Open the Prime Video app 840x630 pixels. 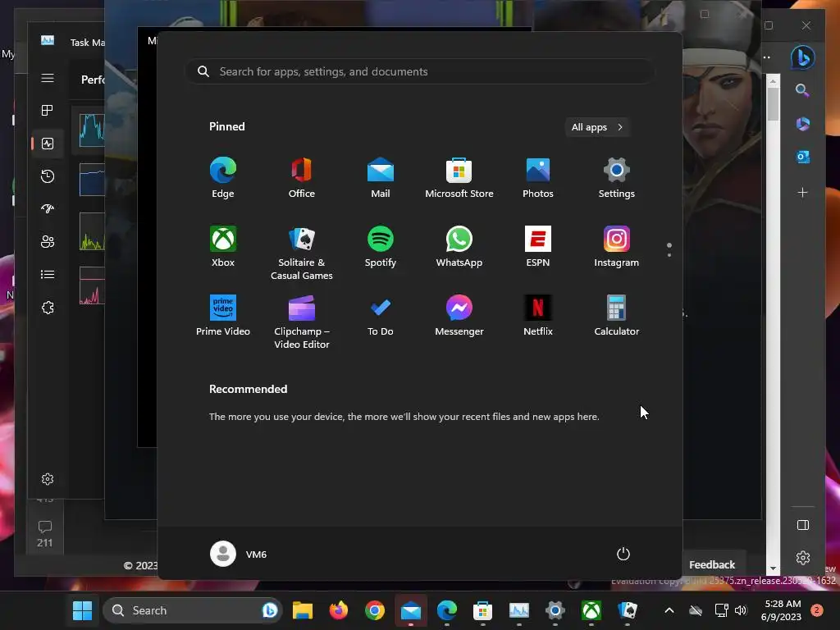point(223,316)
